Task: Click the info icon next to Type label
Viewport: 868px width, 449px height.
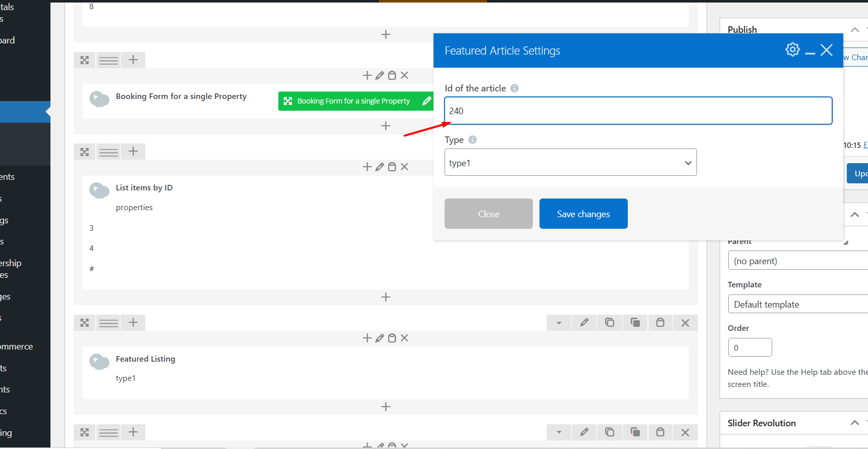Action: (472, 140)
